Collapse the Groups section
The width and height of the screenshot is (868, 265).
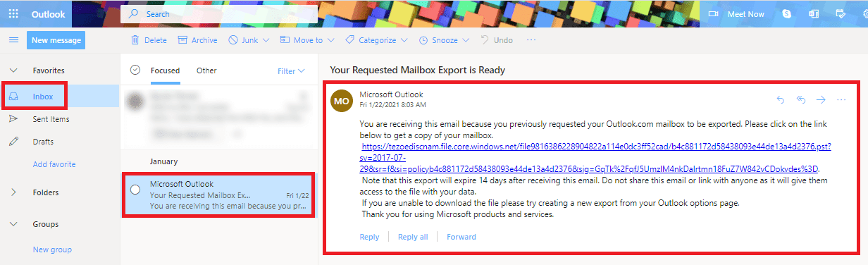pyautogui.click(x=13, y=224)
